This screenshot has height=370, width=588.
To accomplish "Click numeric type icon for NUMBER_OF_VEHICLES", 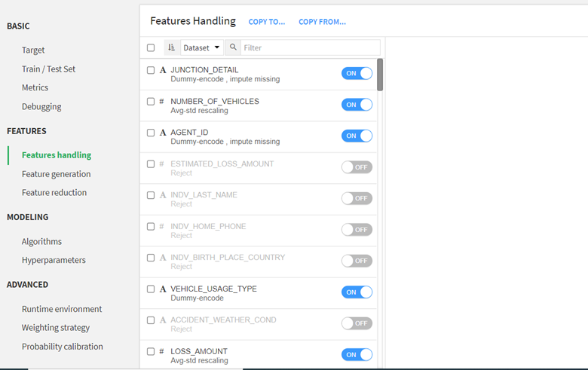I will (162, 101).
